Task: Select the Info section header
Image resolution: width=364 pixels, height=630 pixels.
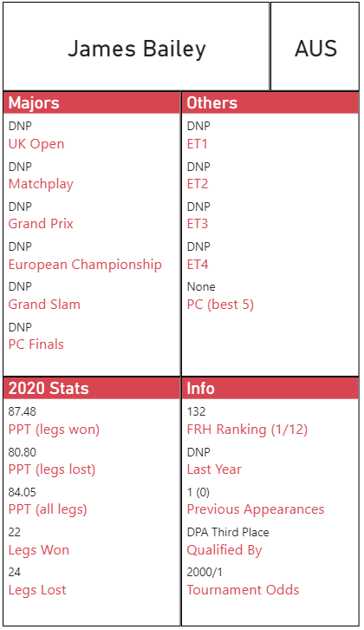Action: point(270,388)
